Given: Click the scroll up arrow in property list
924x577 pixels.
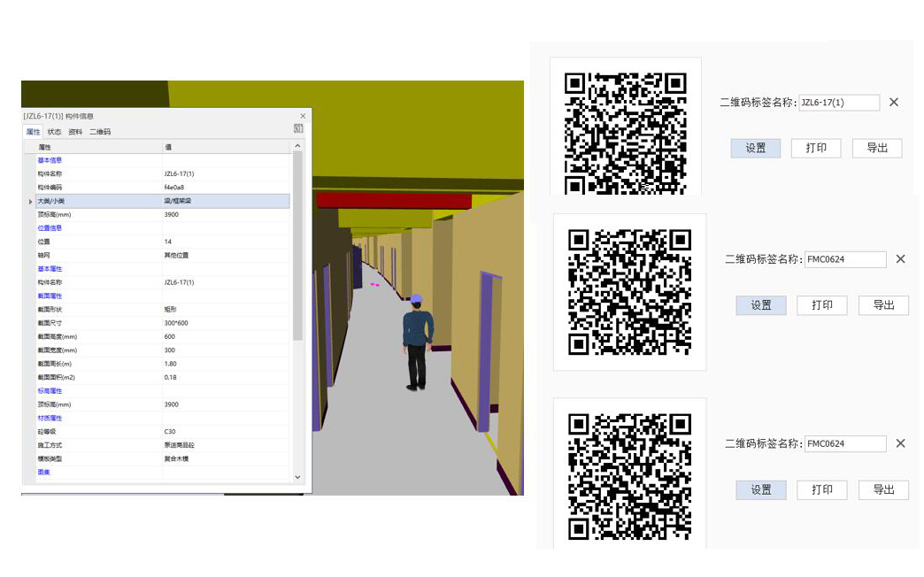Looking at the screenshot, I should coord(297,145).
